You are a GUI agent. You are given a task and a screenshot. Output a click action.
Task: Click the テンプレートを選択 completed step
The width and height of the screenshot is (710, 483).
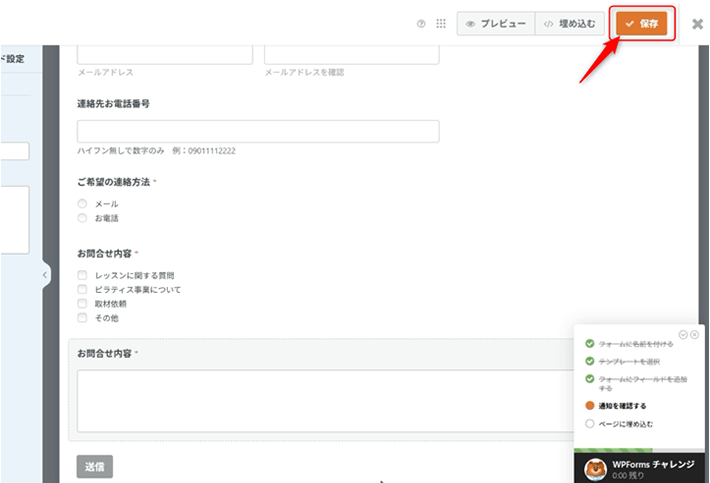pos(629,362)
